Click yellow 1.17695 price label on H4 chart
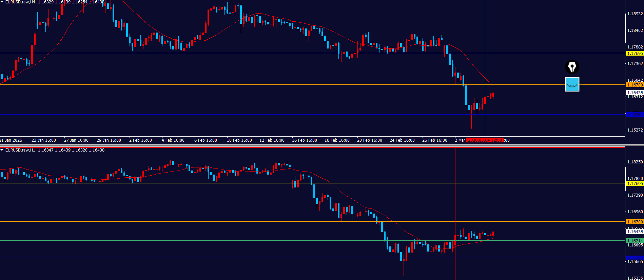Screen dimensions: 644x280 (635, 54)
